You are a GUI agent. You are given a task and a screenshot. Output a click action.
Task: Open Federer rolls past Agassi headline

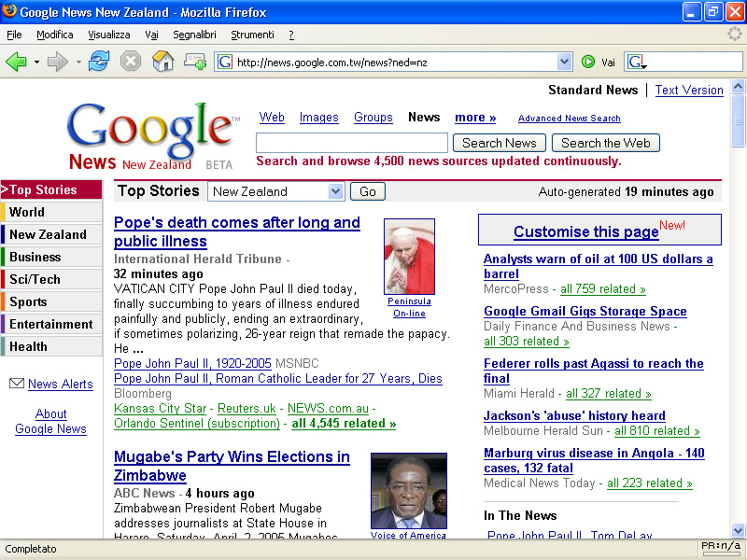click(593, 371)
